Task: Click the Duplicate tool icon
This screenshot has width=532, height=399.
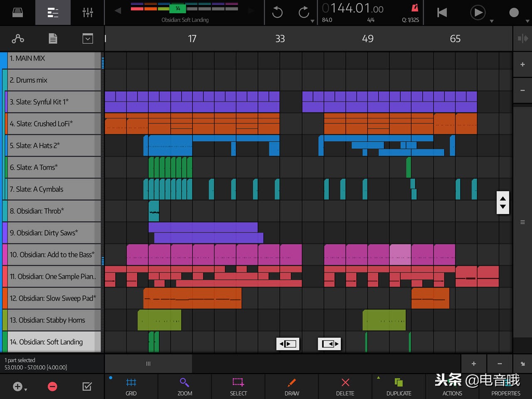Action: 399,386
